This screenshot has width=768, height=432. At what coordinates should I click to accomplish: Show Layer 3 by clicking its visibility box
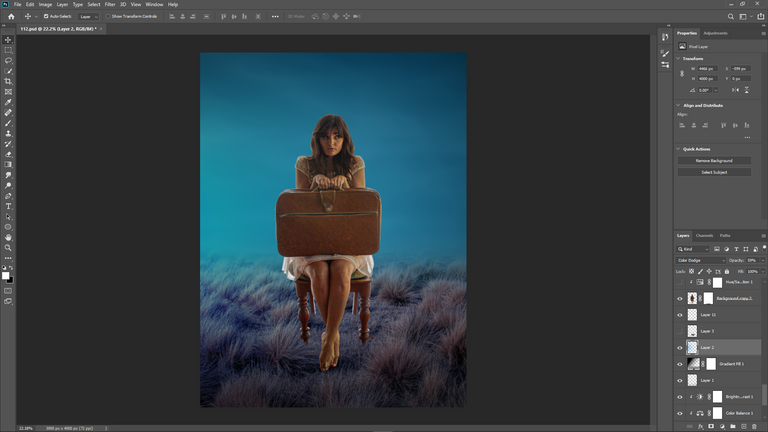pos(680,331)
